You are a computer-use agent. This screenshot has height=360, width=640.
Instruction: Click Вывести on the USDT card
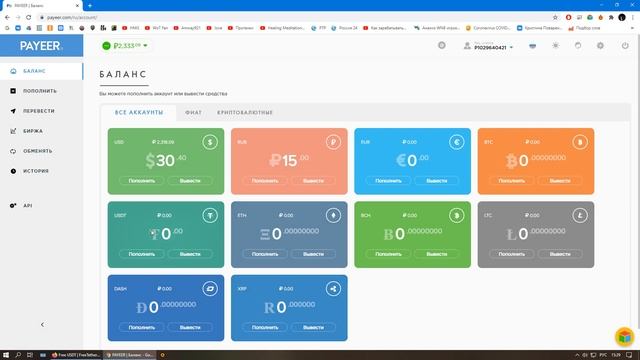(190, 254)
